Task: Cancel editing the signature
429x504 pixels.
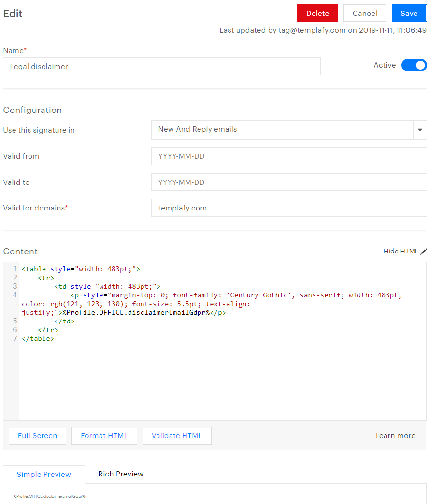Action: click(364, 13)
